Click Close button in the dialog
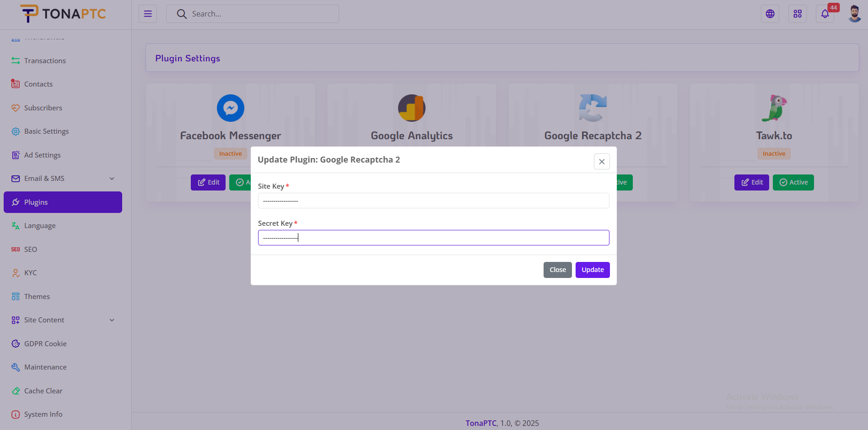The image size is (868, 430). click(558, 270)
